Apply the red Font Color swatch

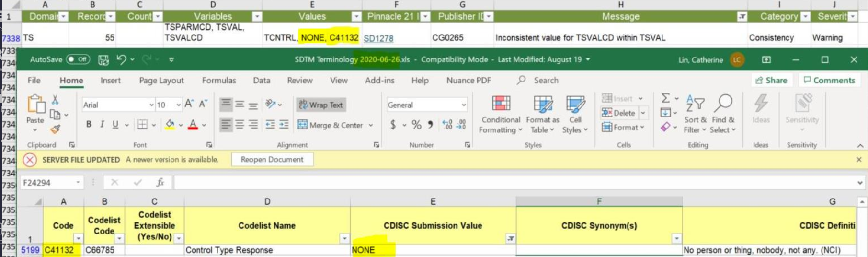click(193, 125)
